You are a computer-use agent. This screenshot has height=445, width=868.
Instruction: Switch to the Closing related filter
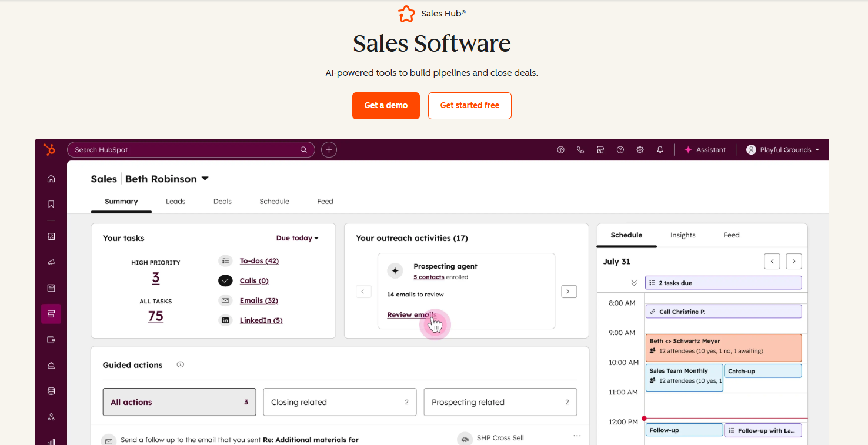pyautogui.click(x=340, y=402)
